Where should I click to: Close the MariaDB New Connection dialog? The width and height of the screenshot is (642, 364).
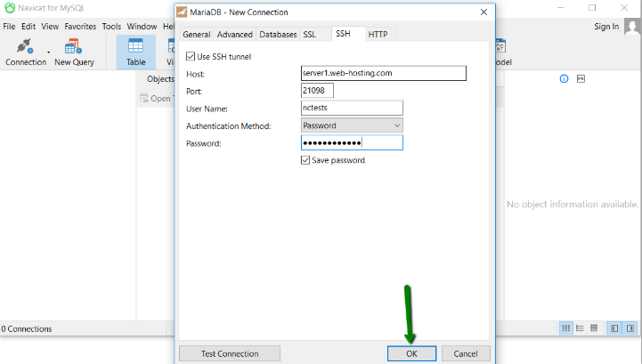[484, 12]
